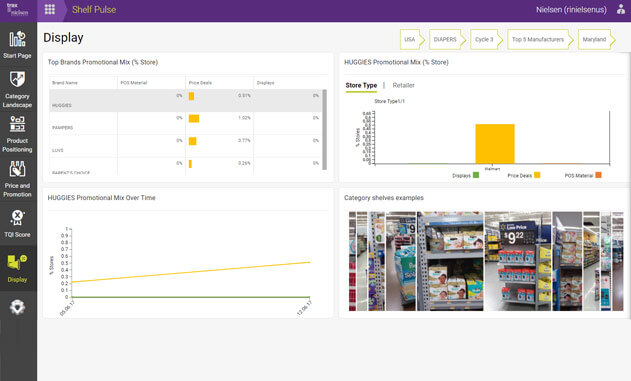Select the LUVS brand row
631x381 pixels.
(186, 146)
